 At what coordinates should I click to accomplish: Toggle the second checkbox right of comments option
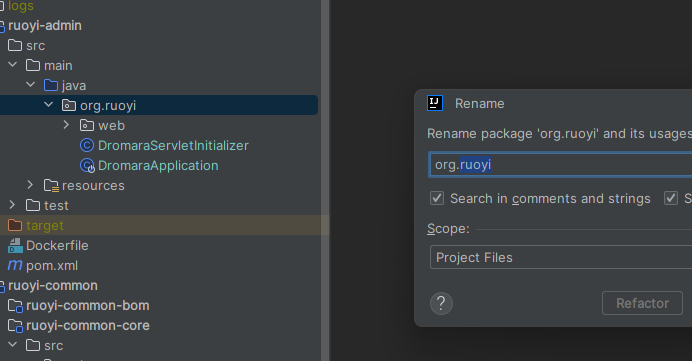(671, 198)
